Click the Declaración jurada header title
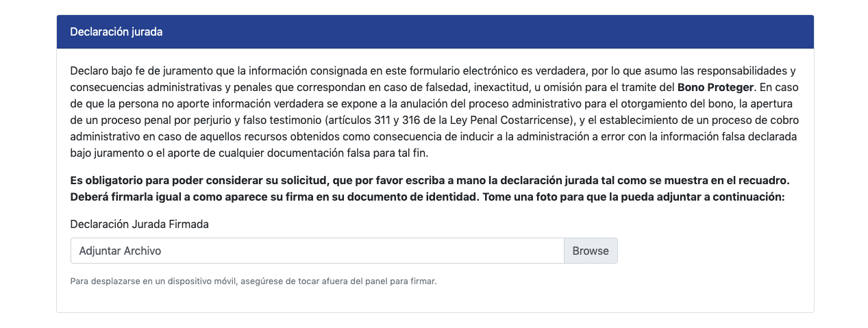 pyautogui.click(x=116, y=31)
